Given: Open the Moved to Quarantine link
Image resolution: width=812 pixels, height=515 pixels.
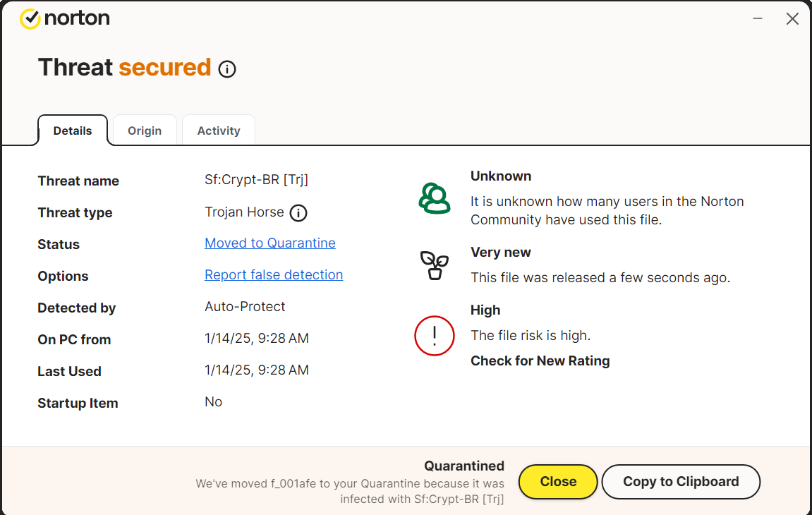Looking at the screenshot, I should (270, 243).
